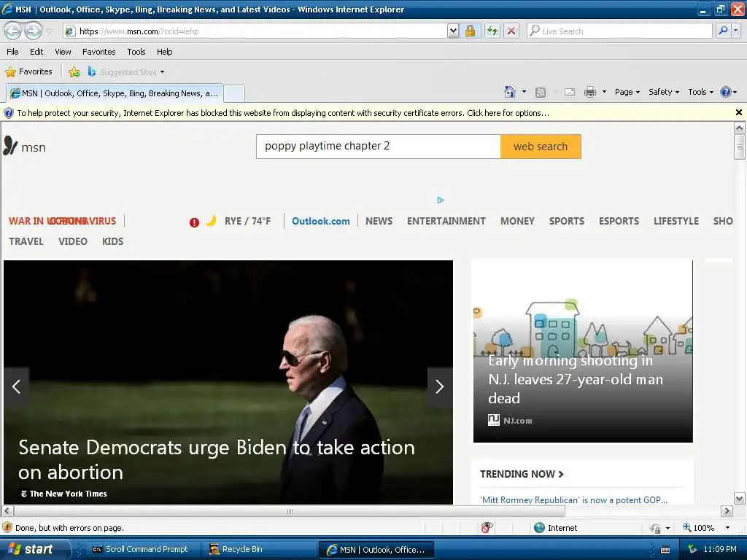Refresh the page with the green arrows

[x=492, y=31]
